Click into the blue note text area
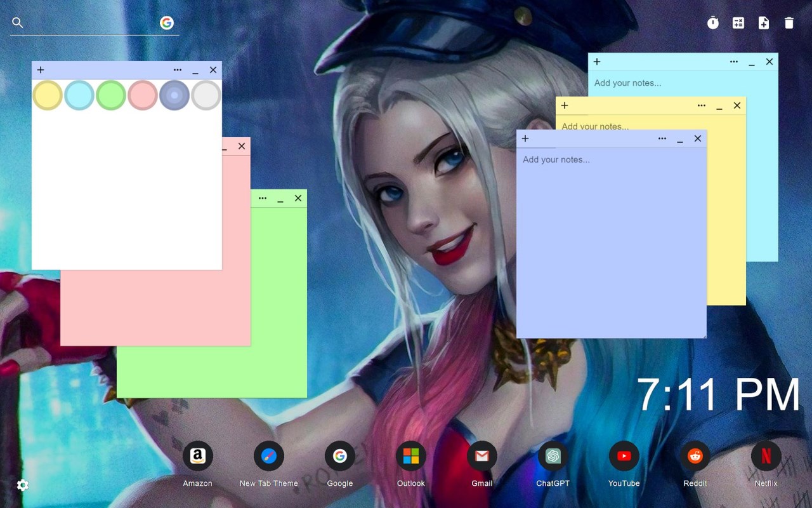This screenshot has width=812, height=508. (x=612, y=243)
